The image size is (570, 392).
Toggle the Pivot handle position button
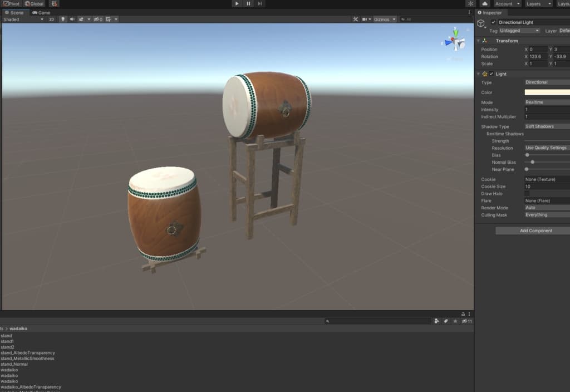tap(11, 4)
